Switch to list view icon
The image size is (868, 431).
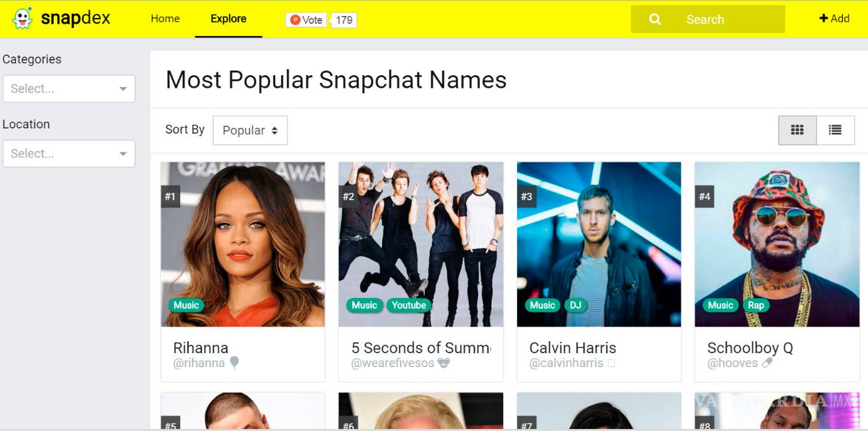click(x=835, y=130)
